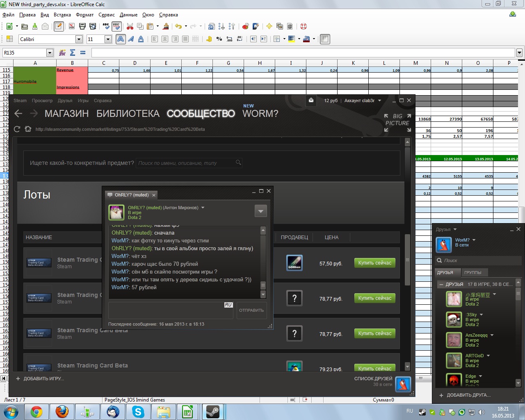
Task: Open the Calibri font name dropdown
Action: [79, 39]
